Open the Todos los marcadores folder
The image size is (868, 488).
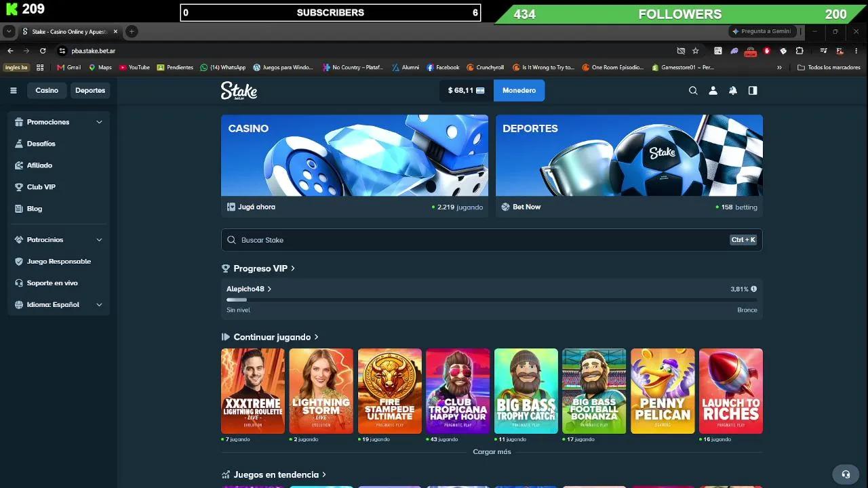(829, 68)
